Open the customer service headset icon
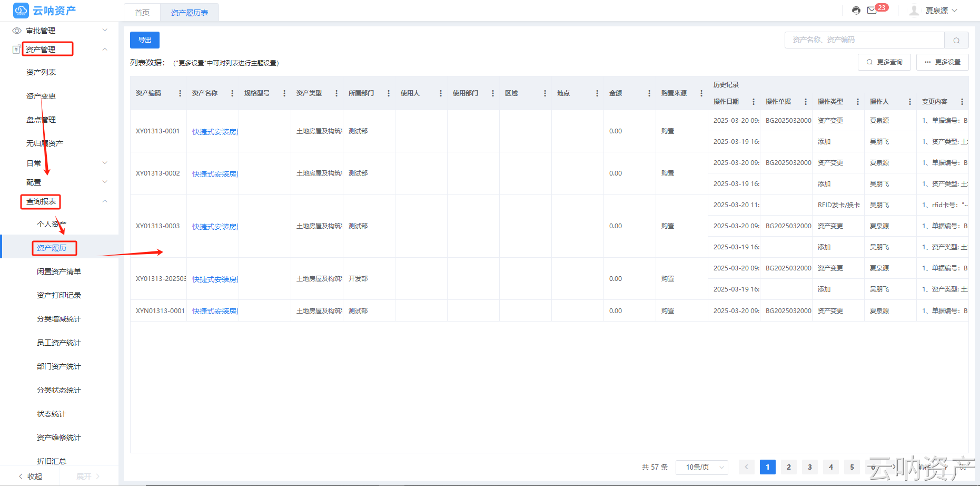 click(x=856, y=11)
